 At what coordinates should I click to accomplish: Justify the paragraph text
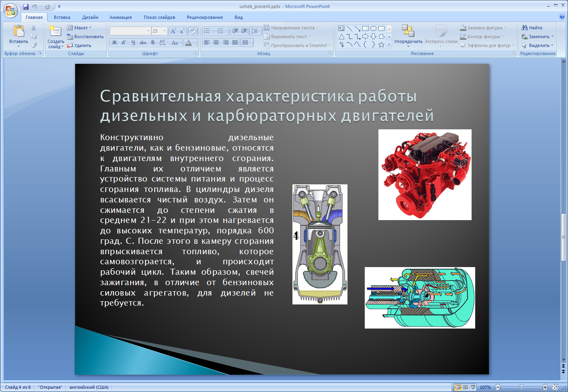pyautogui.click(x=235, y=42)
